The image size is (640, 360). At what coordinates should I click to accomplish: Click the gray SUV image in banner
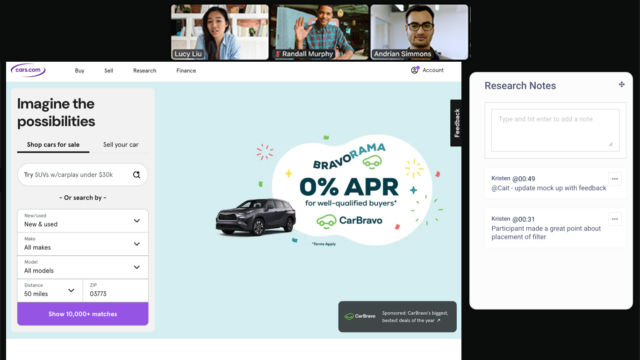(x=256, y=217)
